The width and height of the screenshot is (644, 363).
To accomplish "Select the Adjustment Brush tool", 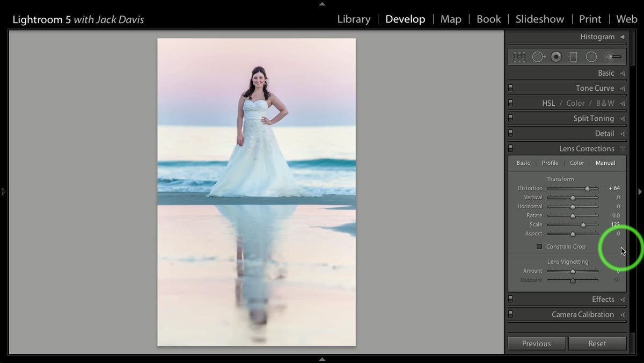I will [x=612, y=56].
